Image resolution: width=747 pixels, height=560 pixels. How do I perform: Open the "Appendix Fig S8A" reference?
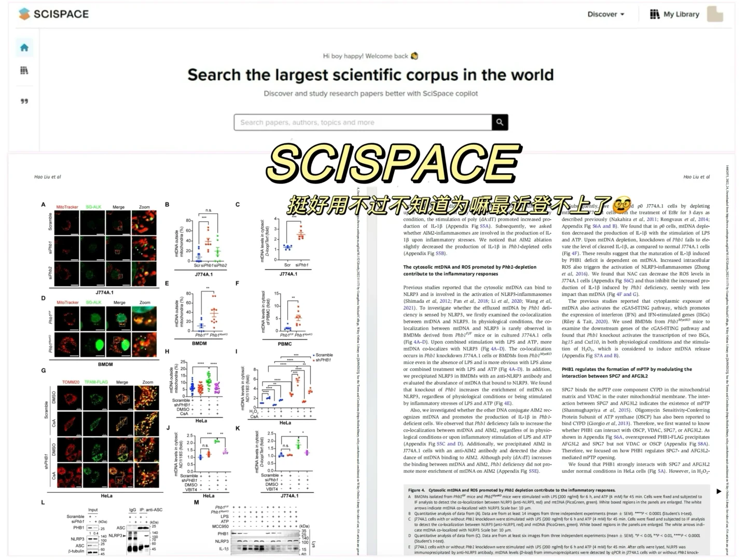point(687,444)
